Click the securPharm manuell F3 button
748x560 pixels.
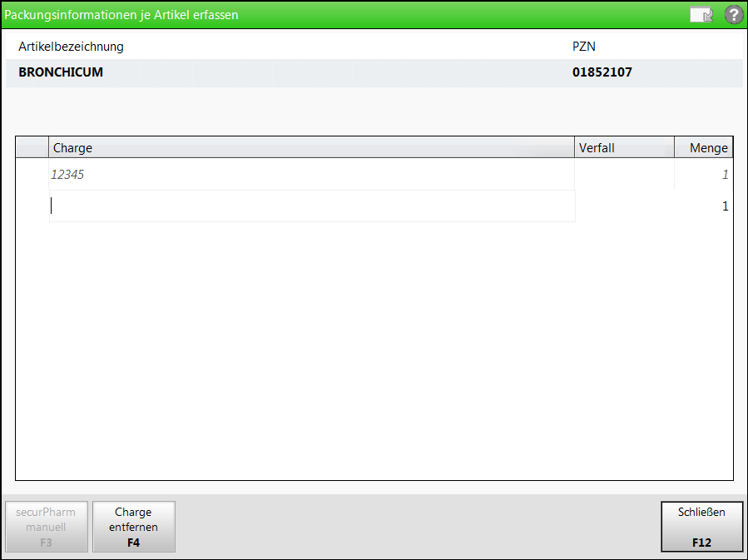(47, 527)
